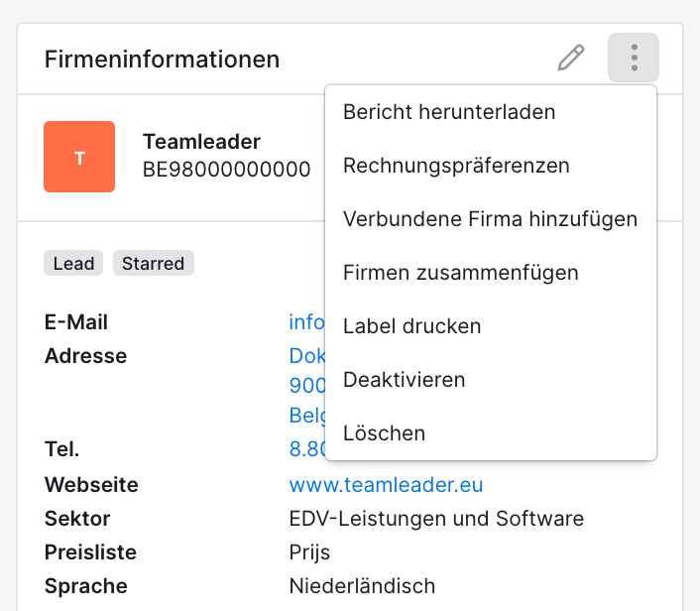The image size is (700, 611).
Task: Click the Belg country address line
Action: pyautogui.click(x=307, y=416)
